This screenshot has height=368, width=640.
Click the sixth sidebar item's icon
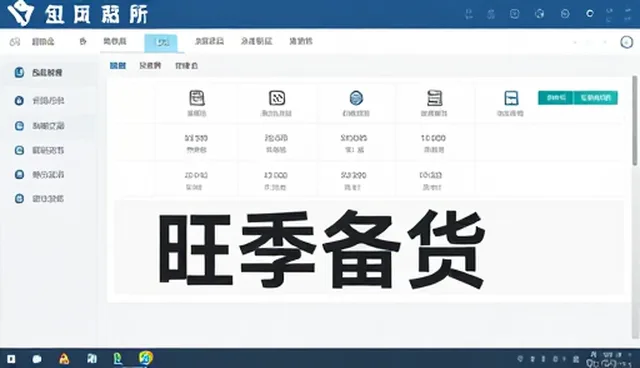[x=19, y=199]
